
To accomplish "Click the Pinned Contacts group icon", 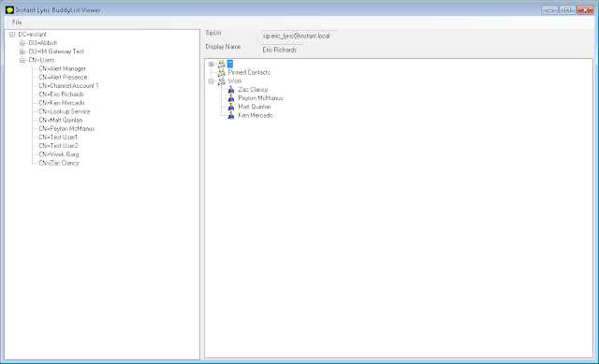I will 222,73.
